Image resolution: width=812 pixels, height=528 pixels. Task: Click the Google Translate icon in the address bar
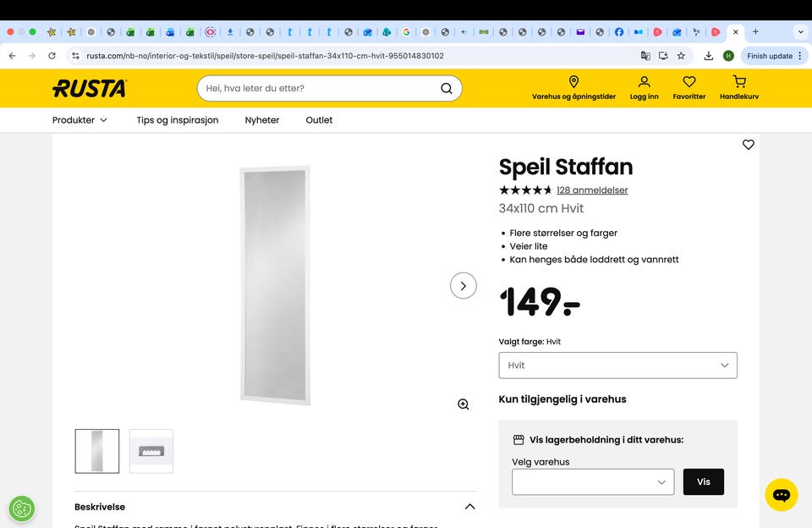point(645,56)
